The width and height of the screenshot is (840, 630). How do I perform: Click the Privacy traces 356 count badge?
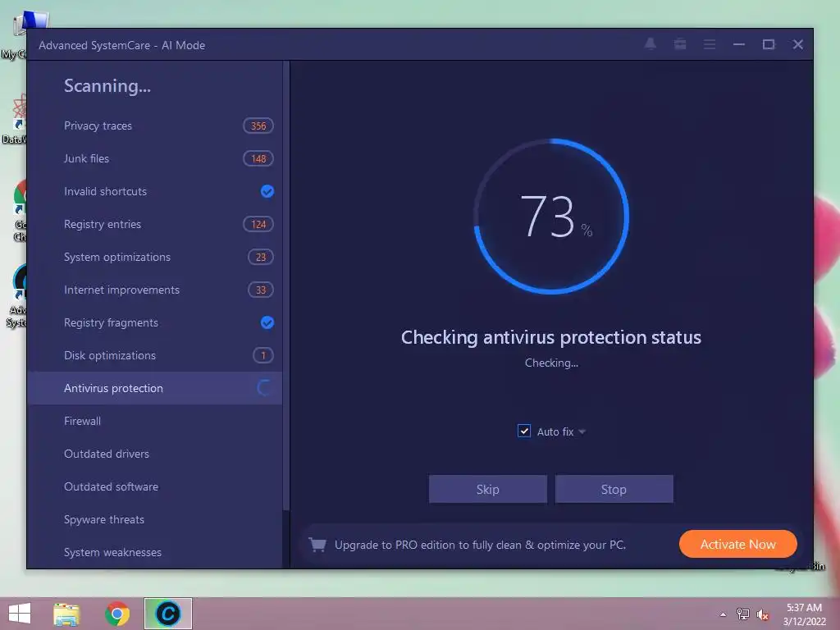coord(258,126)
